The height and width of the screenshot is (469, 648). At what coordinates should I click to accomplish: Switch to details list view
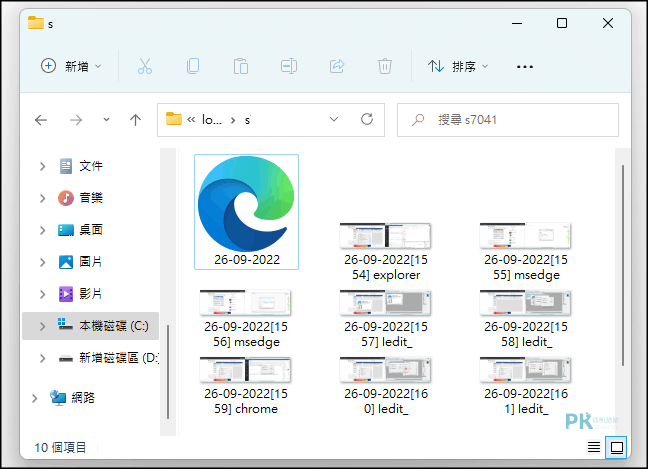(x=594, y=447)
